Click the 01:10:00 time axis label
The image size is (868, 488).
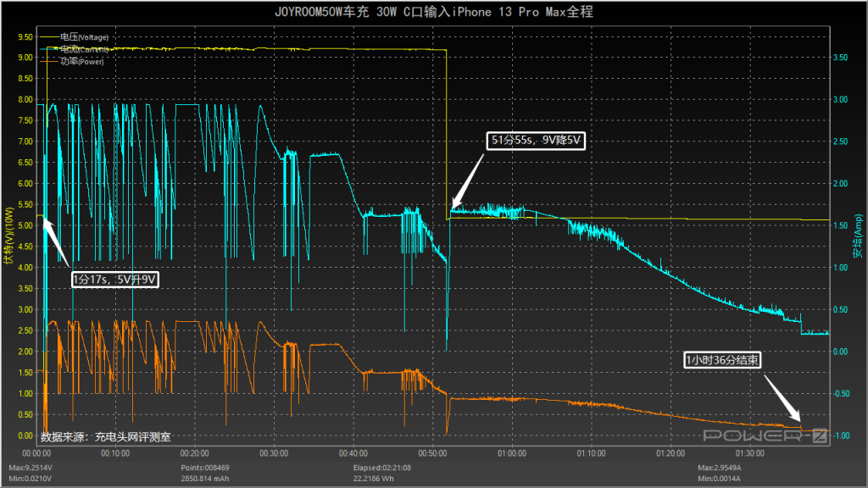pos(591,453)
